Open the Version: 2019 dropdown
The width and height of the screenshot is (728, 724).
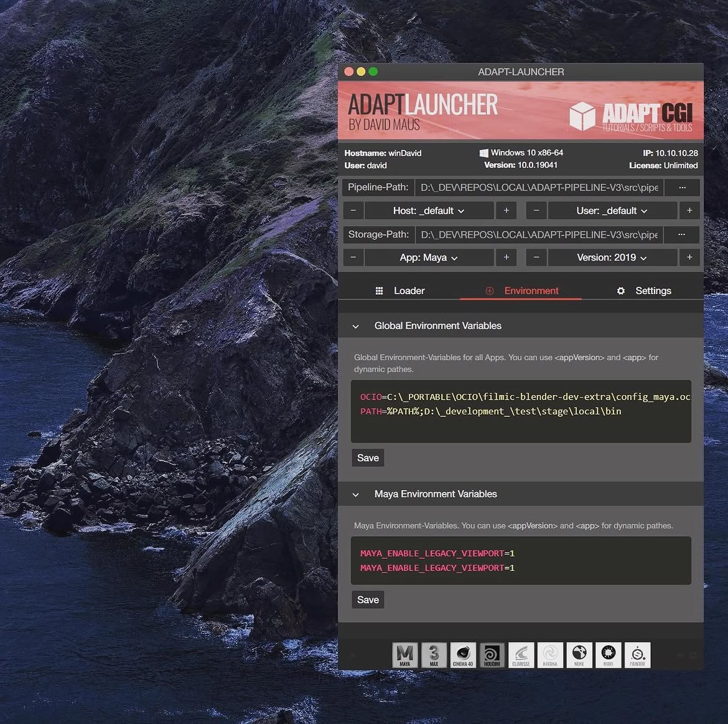pos(612,258)
